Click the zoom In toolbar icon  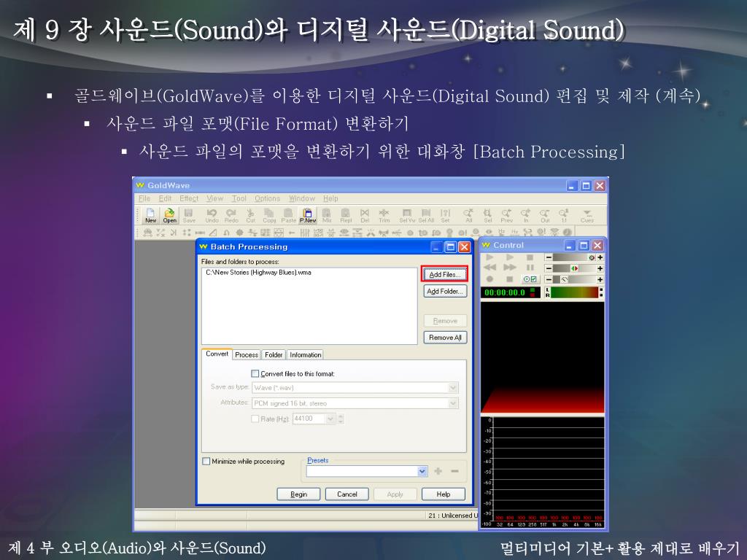coord(526,215)
